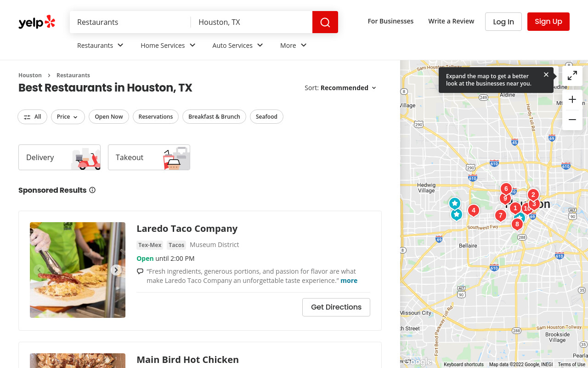Select map pin number 8
Image resolution: width=588 pixels, height=368 pixels.
517,224
